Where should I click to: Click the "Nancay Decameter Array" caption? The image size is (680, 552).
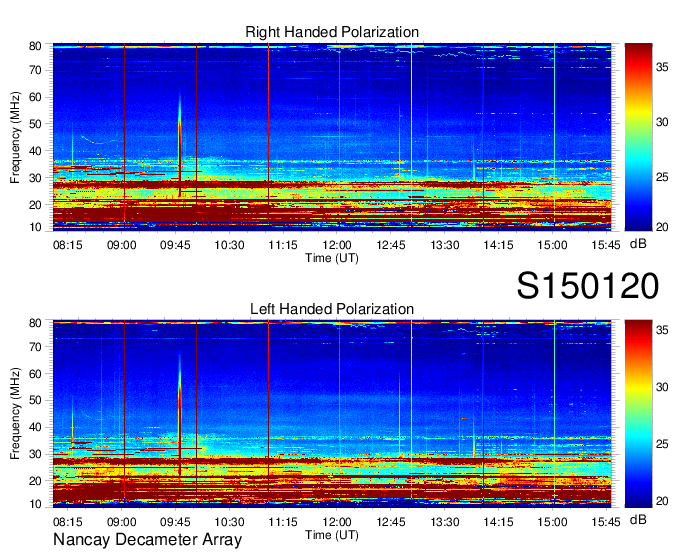click(147, 539)
